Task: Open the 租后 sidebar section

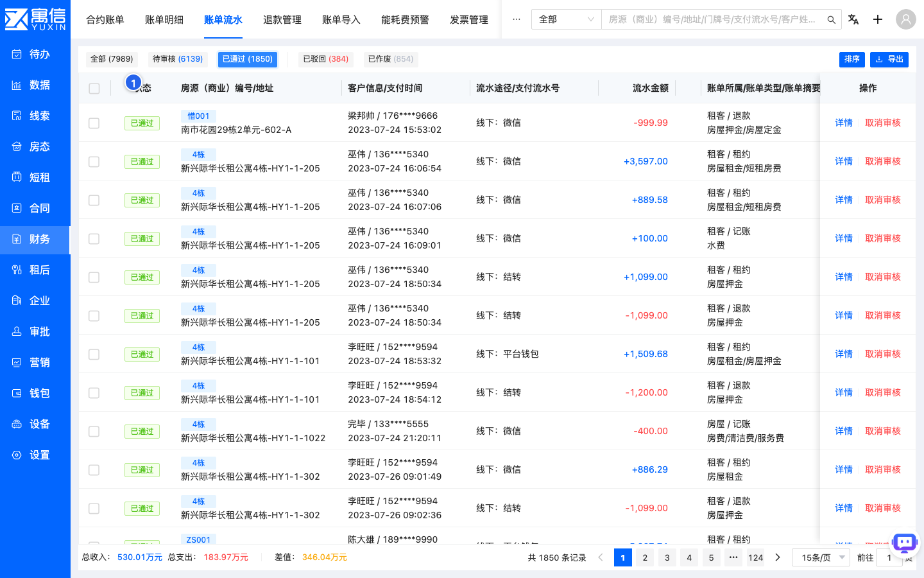Action: pos(35,270)
